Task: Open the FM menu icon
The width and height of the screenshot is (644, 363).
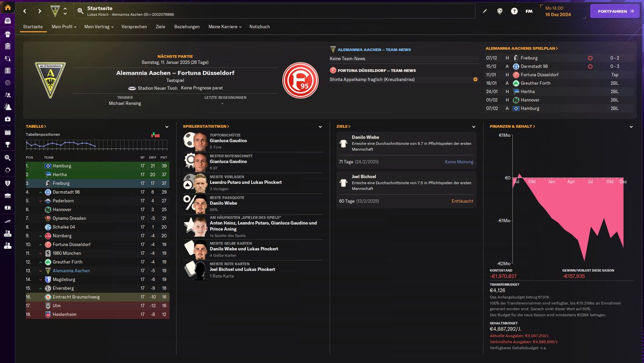Action: coord(529,11)
